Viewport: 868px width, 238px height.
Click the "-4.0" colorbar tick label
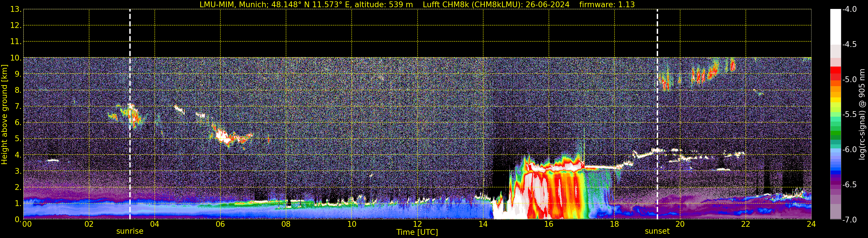tap(849, 10)
